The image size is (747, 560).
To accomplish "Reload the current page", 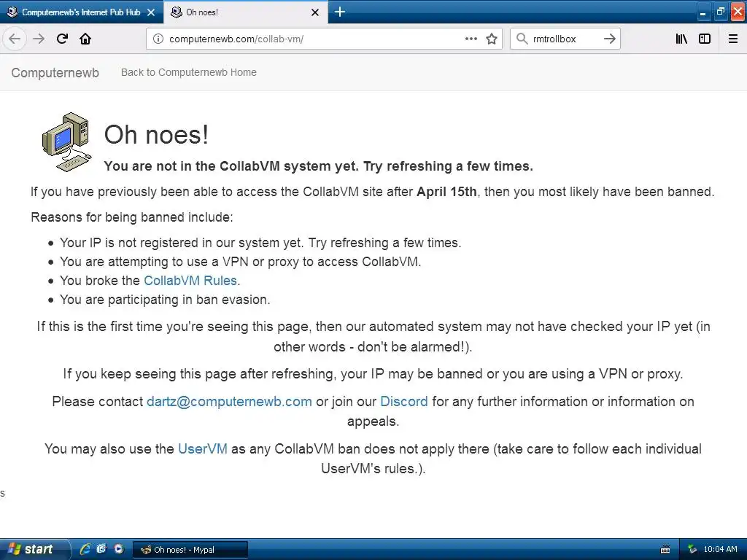I will point(62,39).
